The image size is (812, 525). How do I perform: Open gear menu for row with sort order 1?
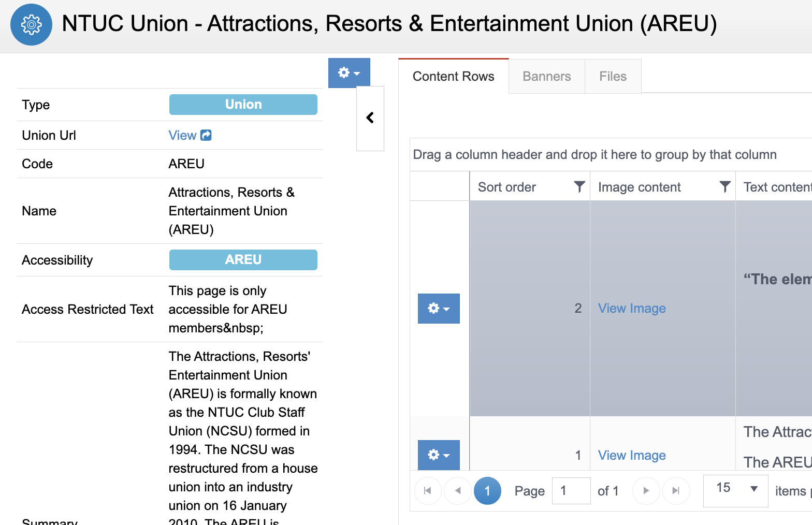[438, 455]
